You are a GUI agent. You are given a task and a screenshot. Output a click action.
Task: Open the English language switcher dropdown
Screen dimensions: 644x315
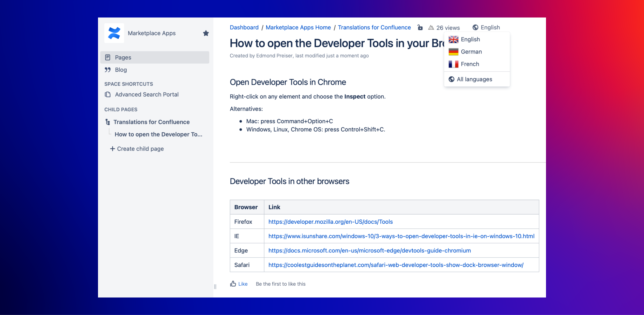pos(486,28)
